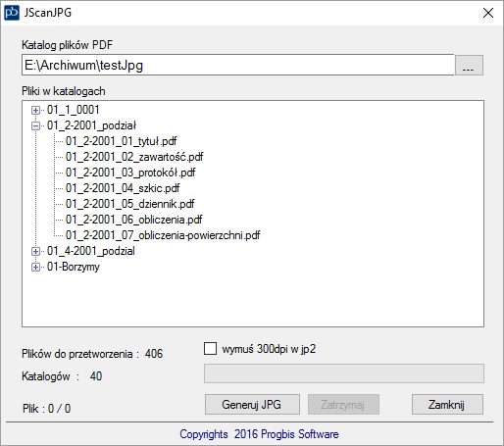Click the Generuj JPG button
The image size is (504, 446).
[252, 405]
